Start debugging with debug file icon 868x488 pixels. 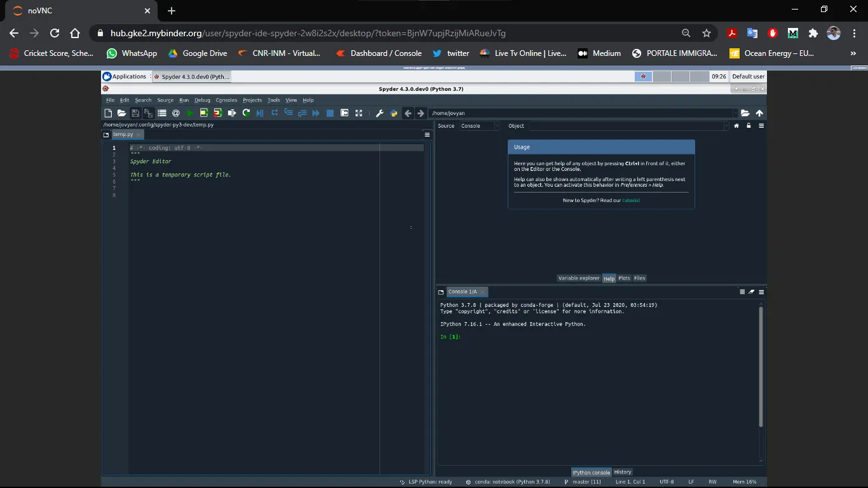[x=260, y=113]
